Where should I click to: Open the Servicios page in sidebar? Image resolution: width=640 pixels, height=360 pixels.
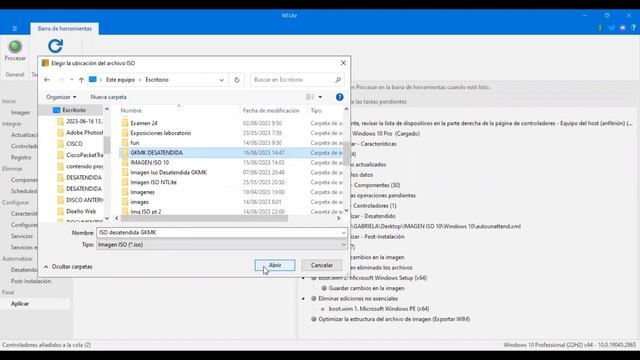(22, 236)
